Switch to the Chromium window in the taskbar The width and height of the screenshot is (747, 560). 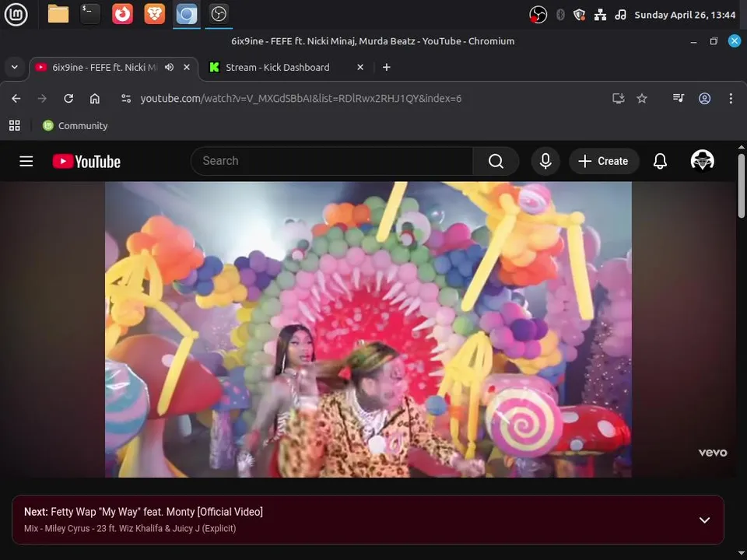click(186, 14)
